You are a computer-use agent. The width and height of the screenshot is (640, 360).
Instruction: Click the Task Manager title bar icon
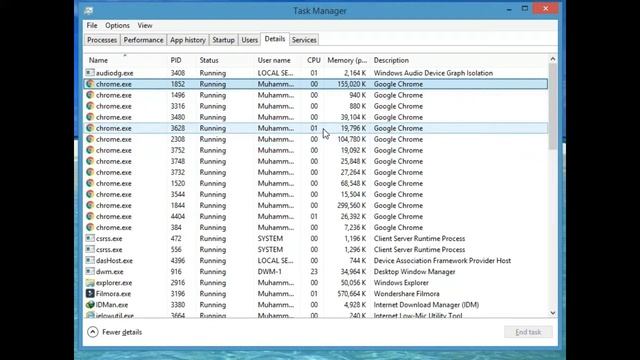89,11
